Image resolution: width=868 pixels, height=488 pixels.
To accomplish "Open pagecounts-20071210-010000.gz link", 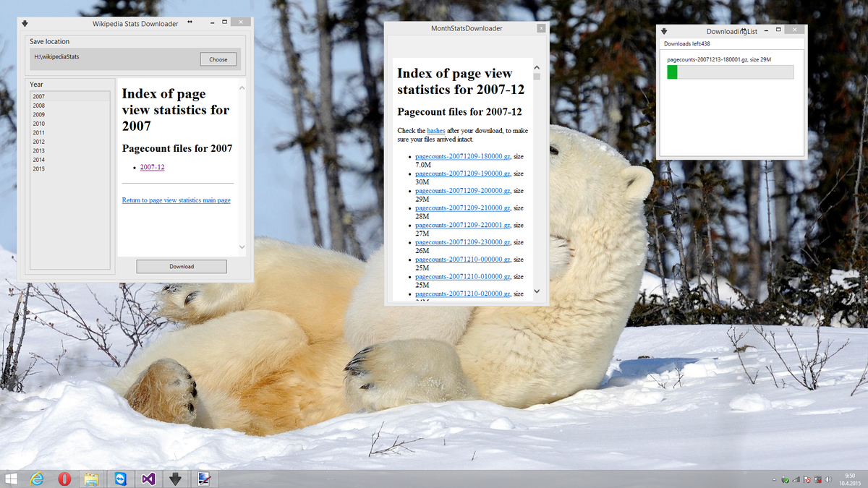I will (463, 277).
